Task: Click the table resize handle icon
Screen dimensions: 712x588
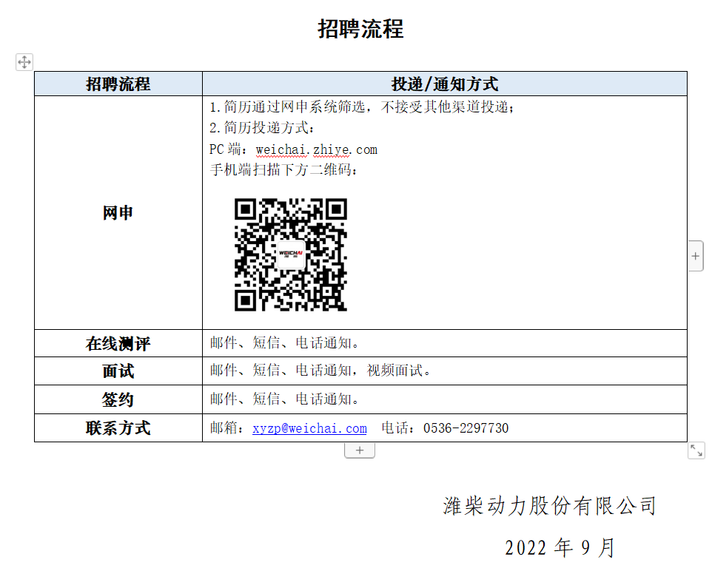Action: (696, 450)
